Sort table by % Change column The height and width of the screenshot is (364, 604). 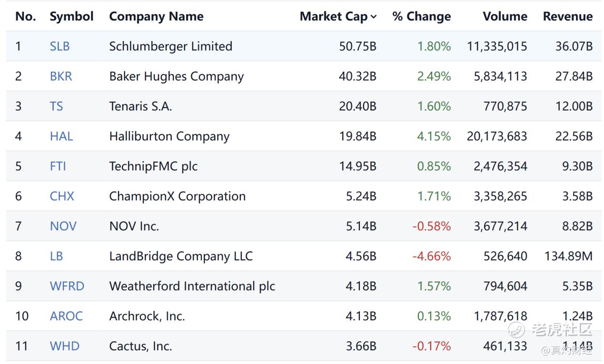coord(421,17)
